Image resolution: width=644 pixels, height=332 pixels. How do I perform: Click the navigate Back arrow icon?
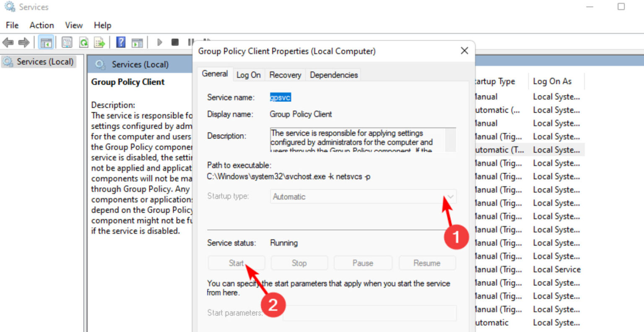coord(8,42)
